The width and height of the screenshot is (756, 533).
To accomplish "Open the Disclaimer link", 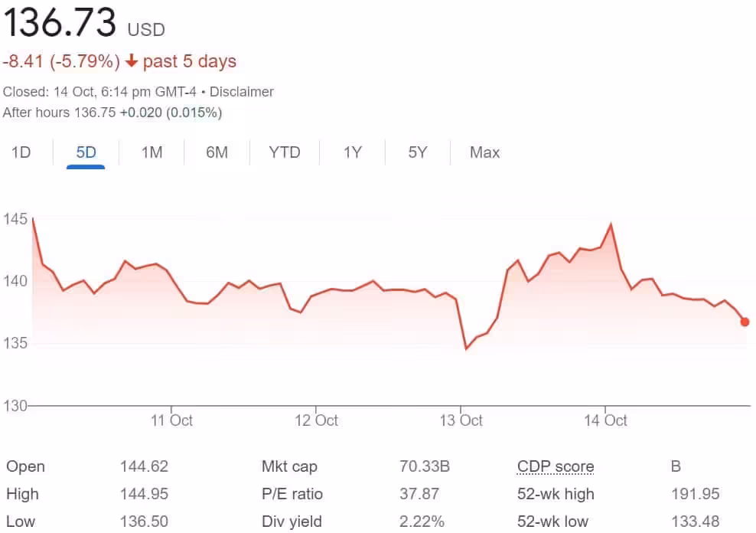I will tap(242, 91).
